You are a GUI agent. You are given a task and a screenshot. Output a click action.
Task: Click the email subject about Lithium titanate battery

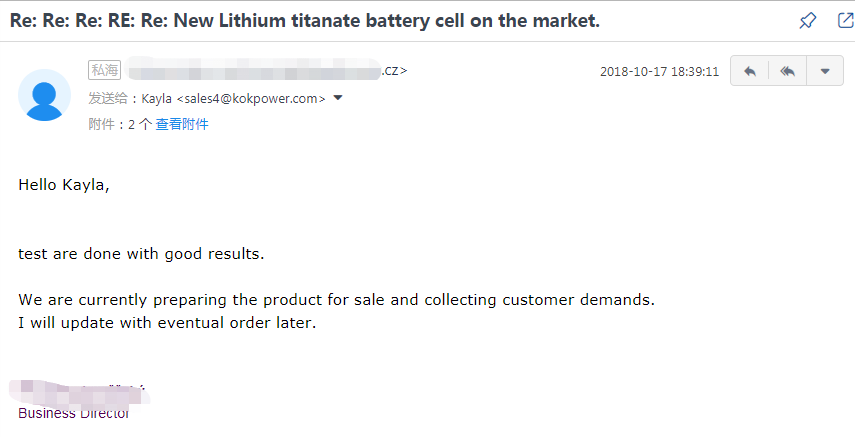(305, 21)
